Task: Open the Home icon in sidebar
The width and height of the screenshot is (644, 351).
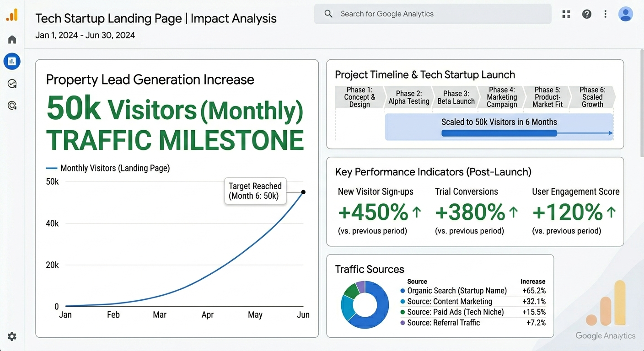Action: (12, 39)
